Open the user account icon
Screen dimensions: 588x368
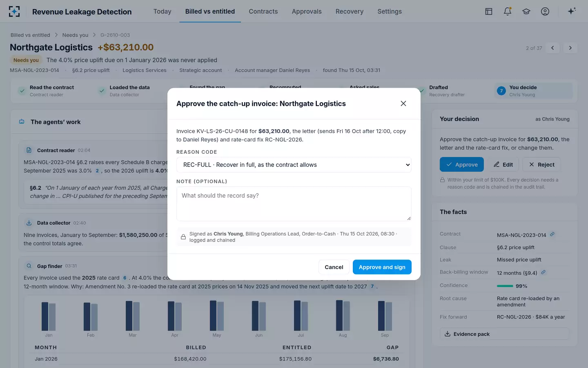[545, 11]
